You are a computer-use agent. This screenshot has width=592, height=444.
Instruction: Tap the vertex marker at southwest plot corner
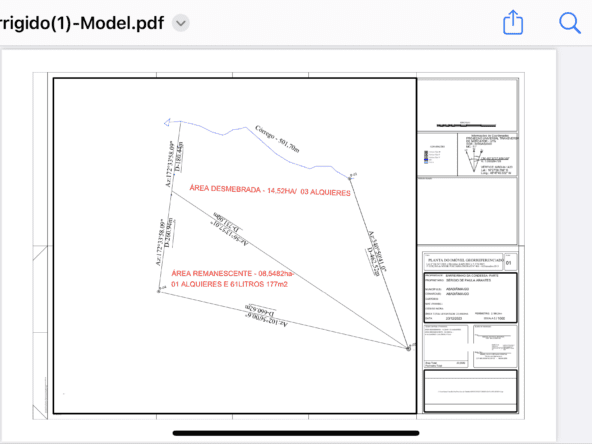(159, 291)
